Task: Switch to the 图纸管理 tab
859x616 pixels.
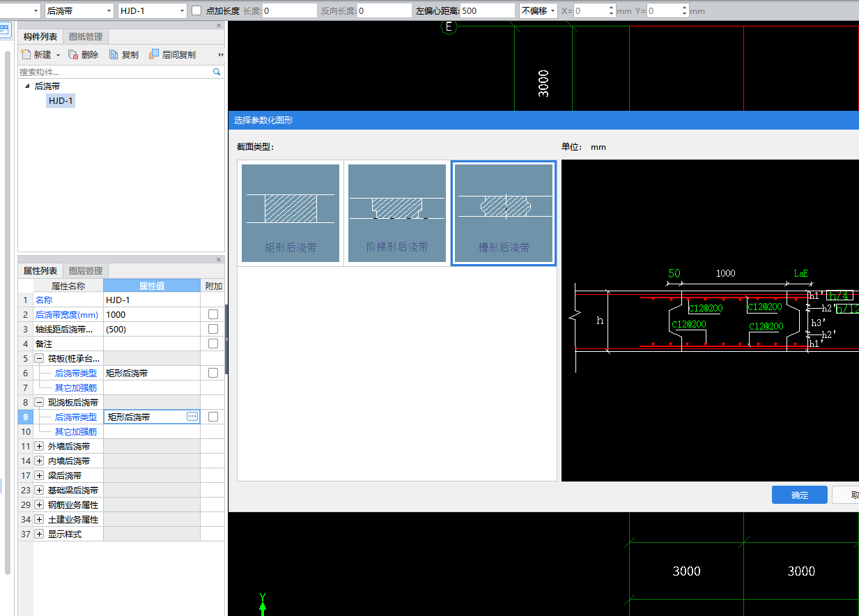Action: click(x=85, y=37)
